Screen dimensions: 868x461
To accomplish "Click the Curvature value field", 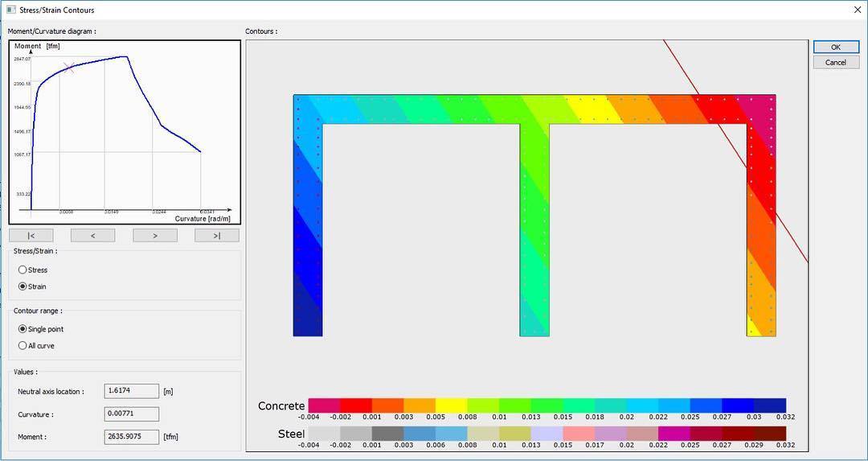I will coord(131,414).
